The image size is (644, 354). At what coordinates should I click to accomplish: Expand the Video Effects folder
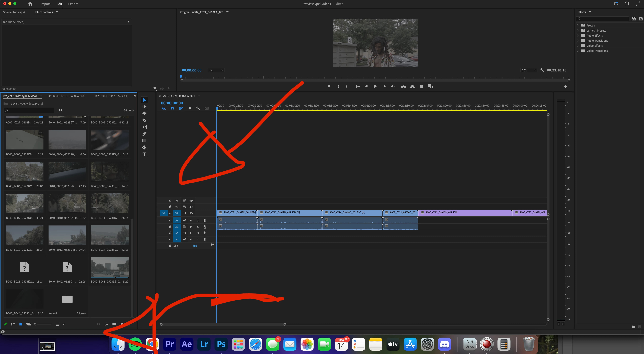(578, 46)
